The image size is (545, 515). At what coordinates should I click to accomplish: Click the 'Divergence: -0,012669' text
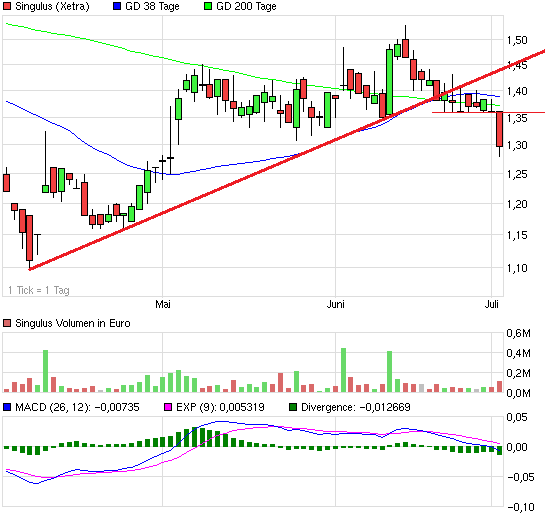pyautogui.click(x=356, y=407)
